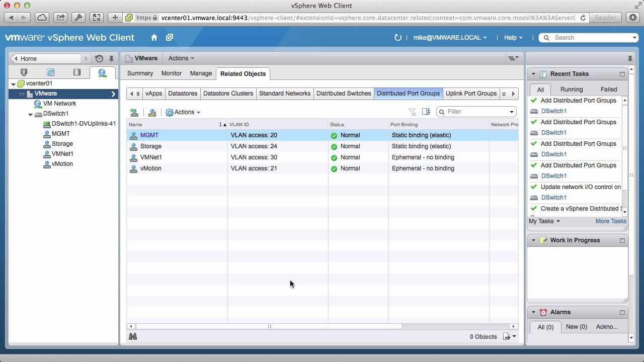This screenshot has width=644, height=362.
Task: Select the Distributed Switches tab
Action: (x=344, y=94)
